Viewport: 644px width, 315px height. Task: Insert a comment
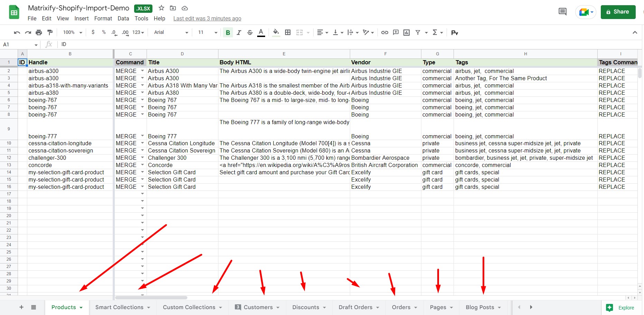(396, 33)
